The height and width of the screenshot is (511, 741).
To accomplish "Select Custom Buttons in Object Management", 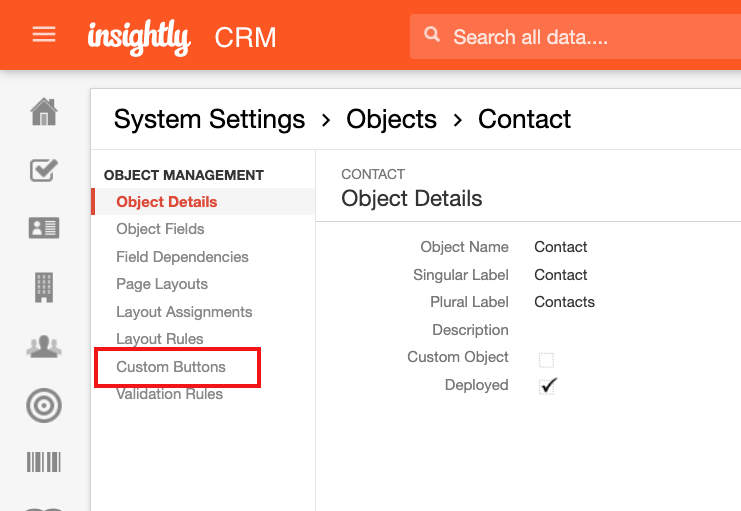I will click(171, 367).
